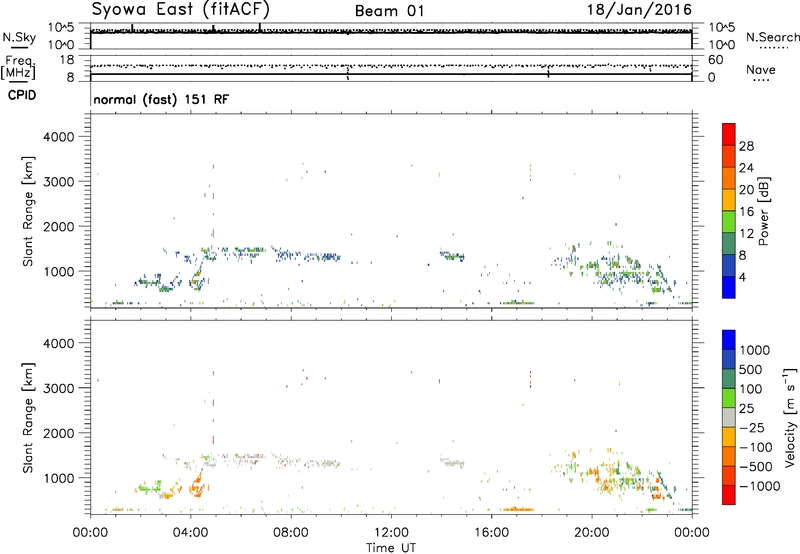Click the '20:00' time tick label

592,533
